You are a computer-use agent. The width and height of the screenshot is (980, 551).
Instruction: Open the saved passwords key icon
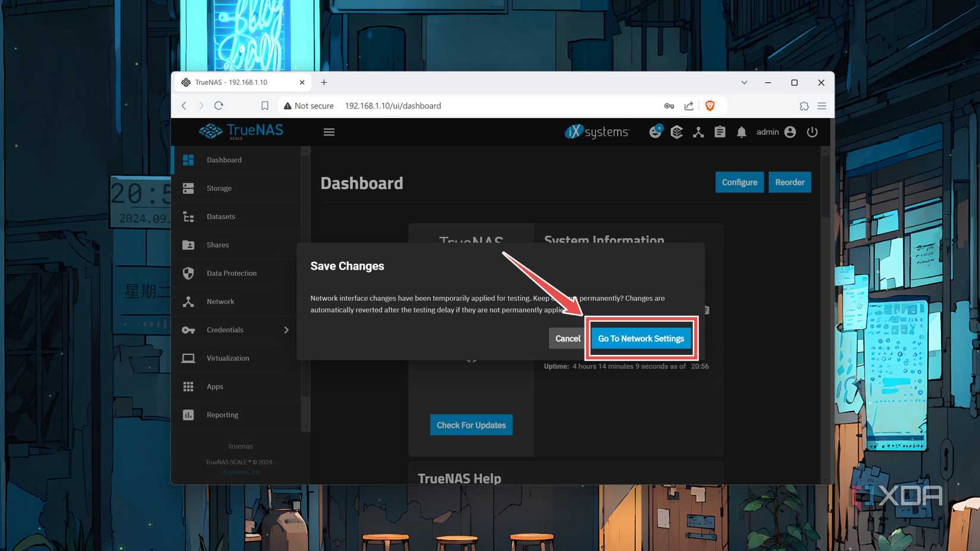point(669,106)
